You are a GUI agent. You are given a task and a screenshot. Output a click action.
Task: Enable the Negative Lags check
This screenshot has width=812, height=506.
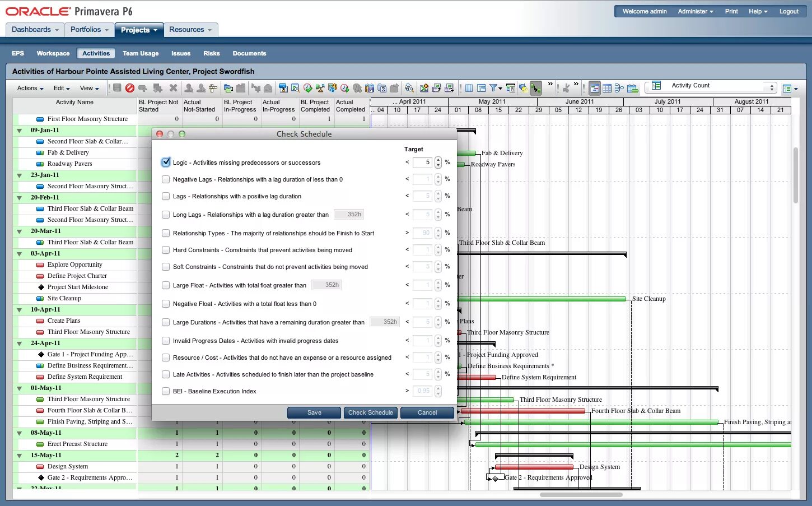click(166, 179)
